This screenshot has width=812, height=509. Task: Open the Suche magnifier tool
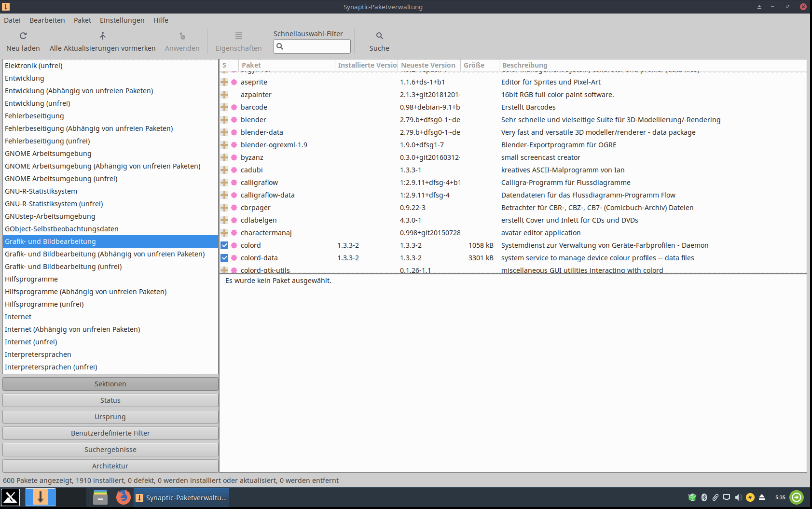point(379,36)
